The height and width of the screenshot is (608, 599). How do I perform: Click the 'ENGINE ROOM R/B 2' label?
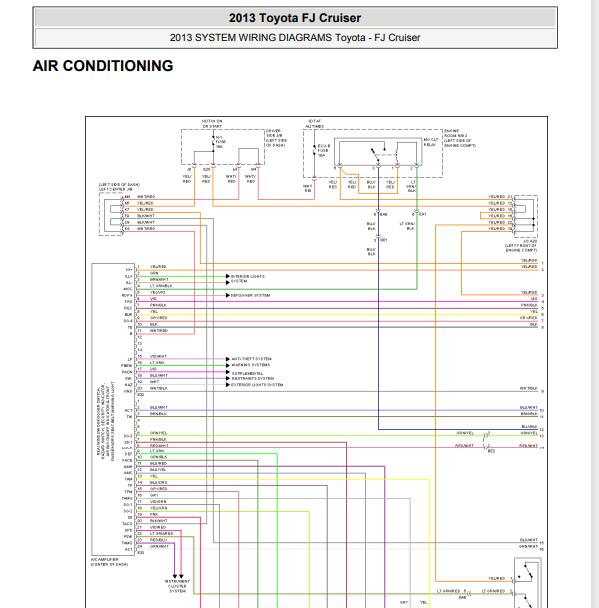coord(460,138)
